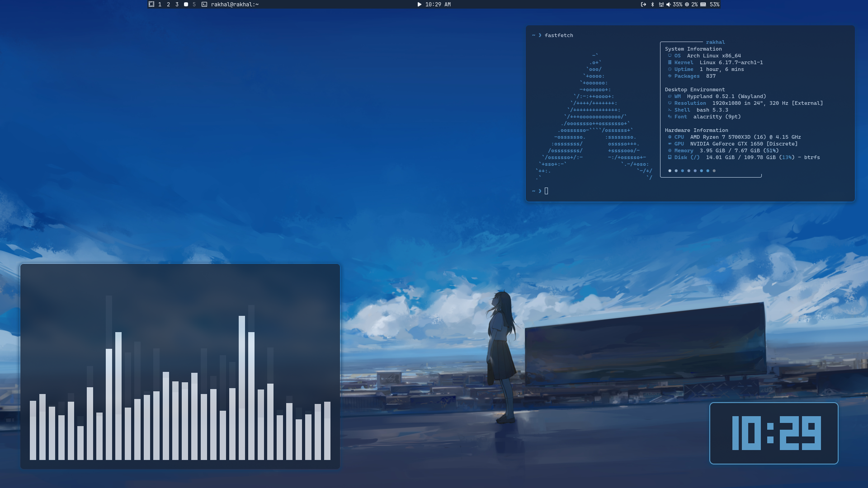Click the Resolution 1920x1080 line

tap(745, 103)
